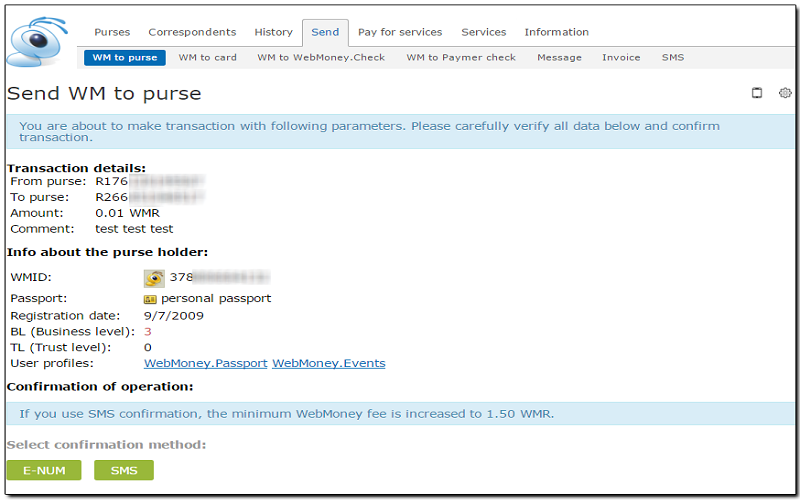The width and height of the screenshot is (800, 500).
Task: Click the transaction verification notice banner
Action: point(400,132)
